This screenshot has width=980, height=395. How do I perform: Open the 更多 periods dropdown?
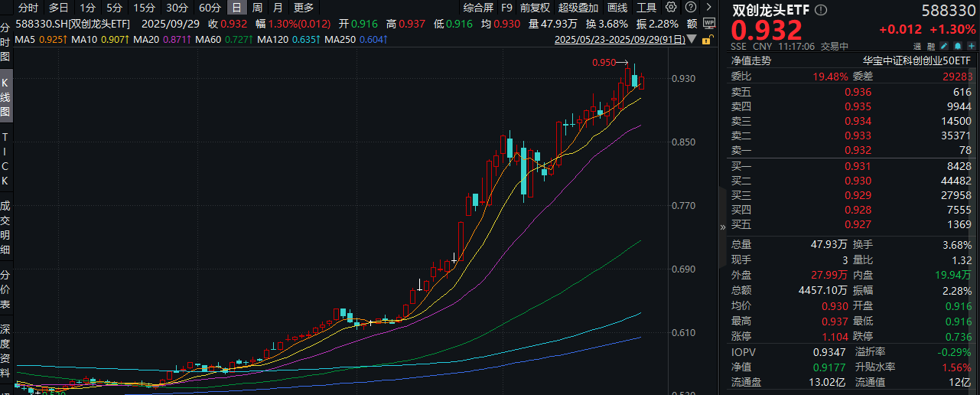pyautogui.click(x=304, y=8)
